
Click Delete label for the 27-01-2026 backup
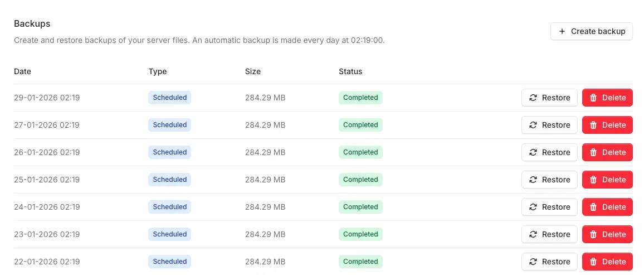[614, 125]
